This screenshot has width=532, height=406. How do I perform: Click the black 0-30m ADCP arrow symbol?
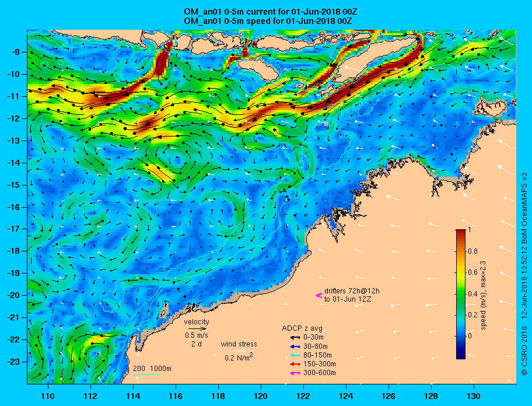[x=295, y=338]
